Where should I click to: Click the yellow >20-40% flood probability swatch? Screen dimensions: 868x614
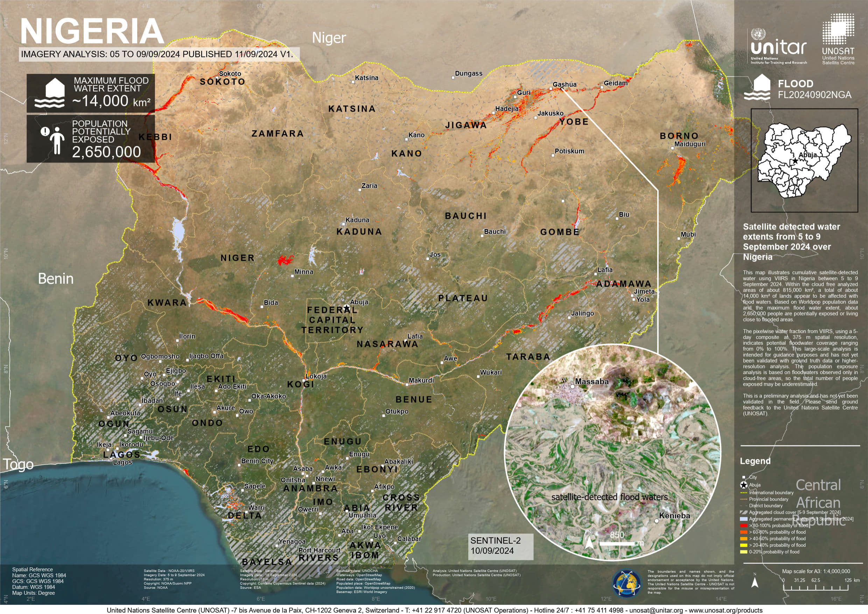(744, 545)
